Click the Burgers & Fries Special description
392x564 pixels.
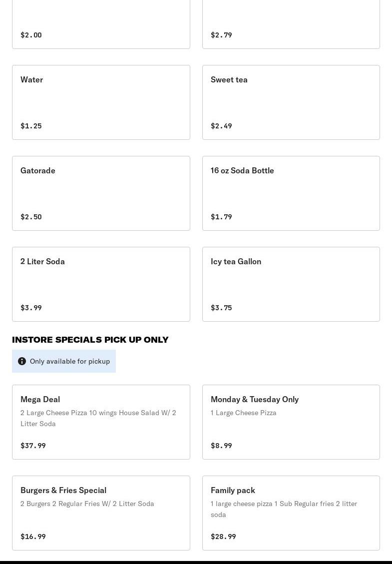click(x=87, y=504)
